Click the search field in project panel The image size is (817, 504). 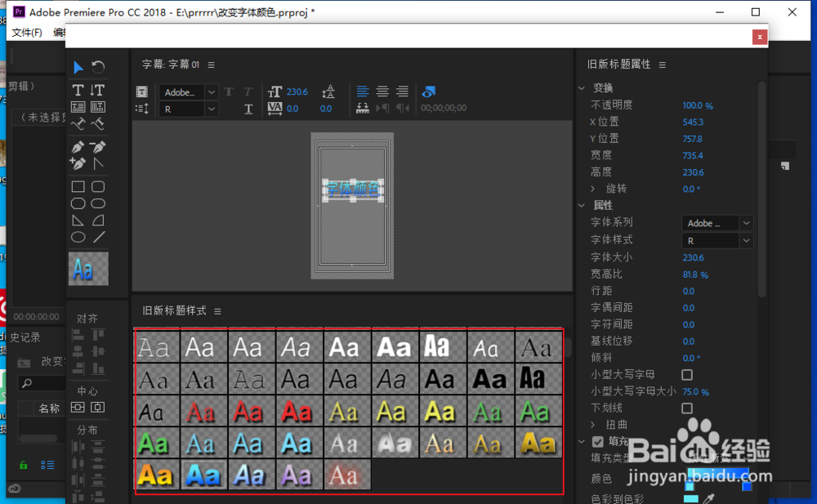(42, 384)
